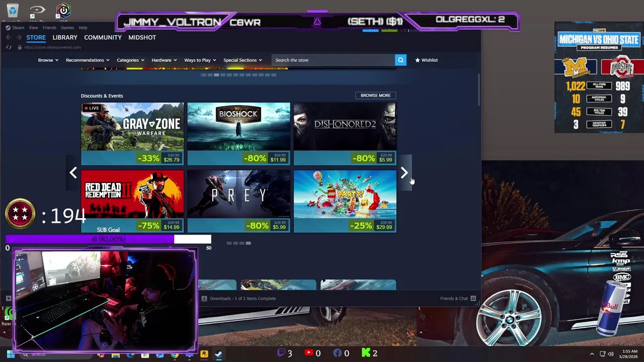644x362 pixels.
Task: Open the Gray Zone Warfare deal
Action: [132, 134]
